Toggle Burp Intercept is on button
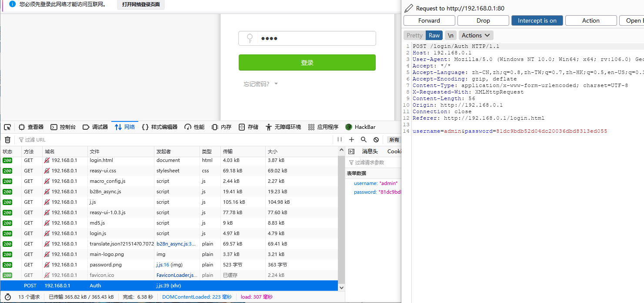This screenshot has width=644, height=303. tap(537, 20)
